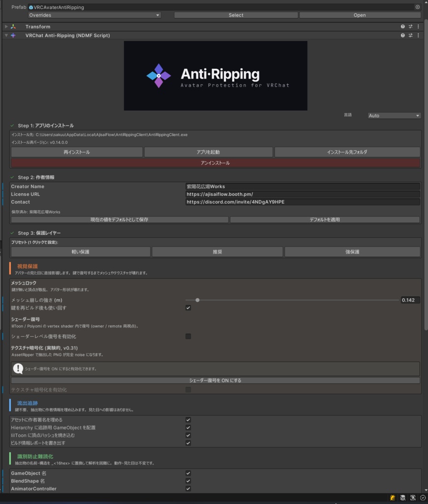Toggle BlendShape 名 obfuscation checkbox
Viewport: 428px width, 504px height.
[x=188, y=481]
